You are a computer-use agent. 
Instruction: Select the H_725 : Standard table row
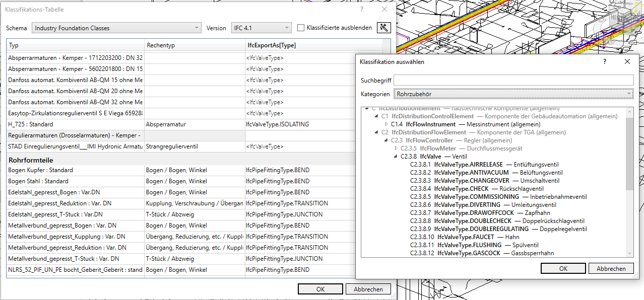[x=76, y=124]
